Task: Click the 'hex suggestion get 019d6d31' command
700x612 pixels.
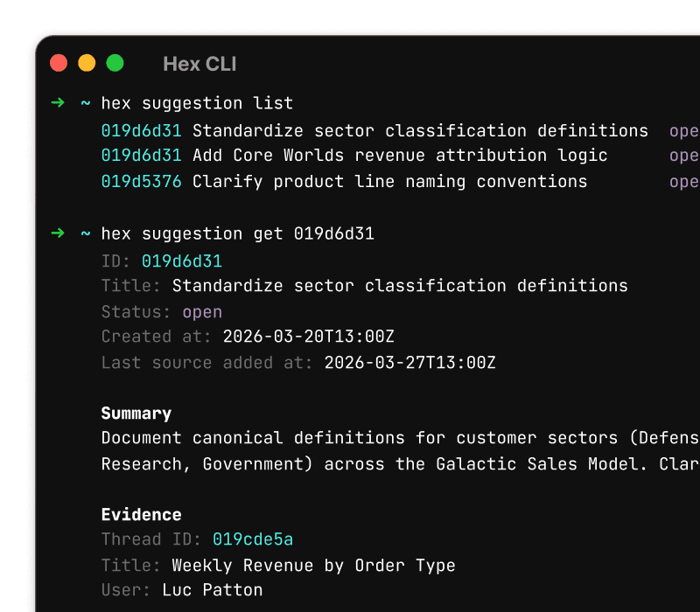Action: pyautogui.click(x=237, y=233)
